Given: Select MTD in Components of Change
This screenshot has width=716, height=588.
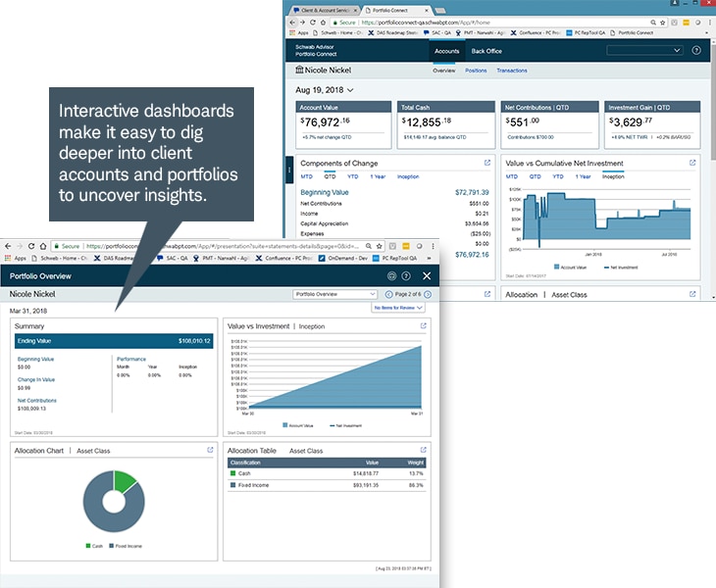Looking at the screenshot, I should point(306,176).
